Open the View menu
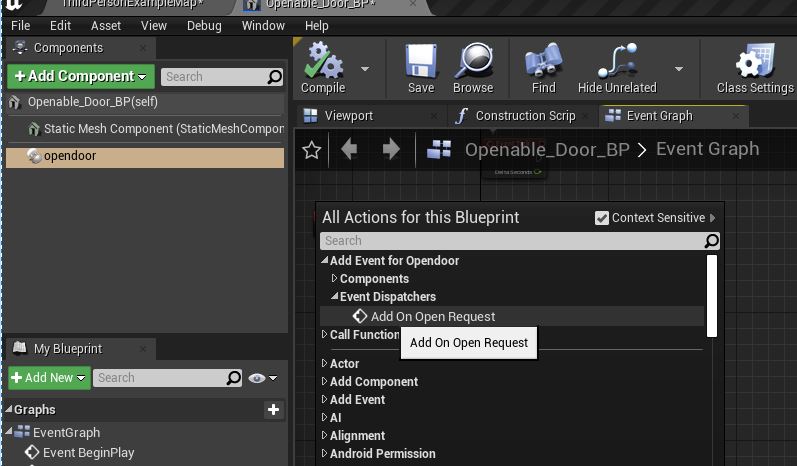Image resolution: width=797 pixels, height=466 pixels. [154, 25]
